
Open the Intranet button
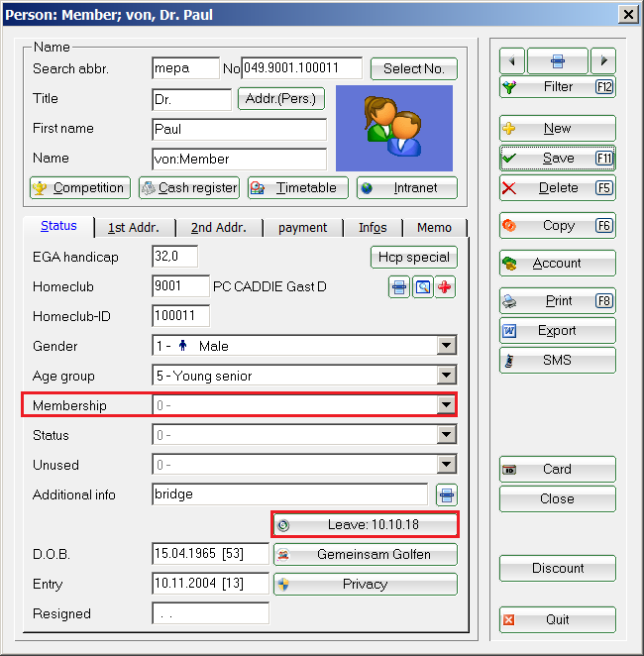pos(407,188)
